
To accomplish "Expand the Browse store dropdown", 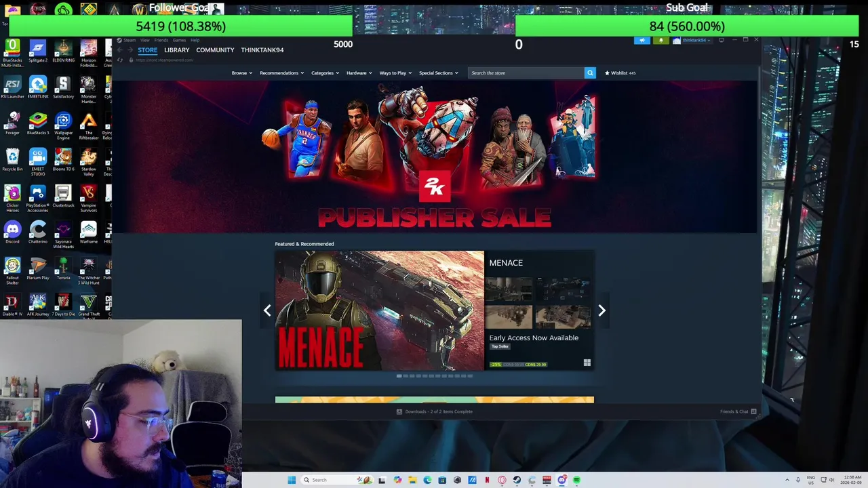I will tap(242, 73).
